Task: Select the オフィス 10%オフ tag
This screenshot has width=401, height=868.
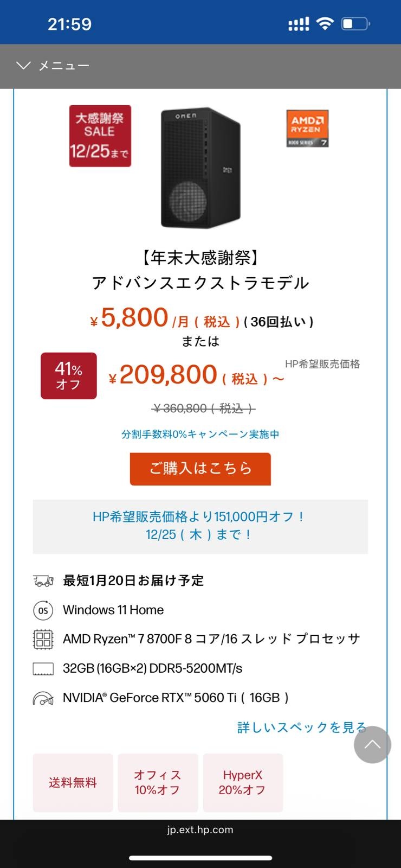Action: tap(158, 782)
